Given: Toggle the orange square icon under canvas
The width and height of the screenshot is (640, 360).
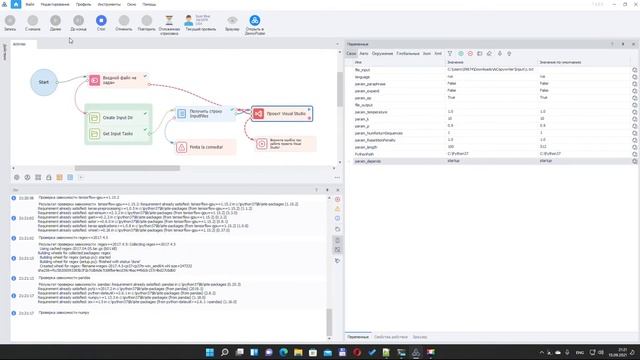Looking at the screenshot, I should [60, 178].
